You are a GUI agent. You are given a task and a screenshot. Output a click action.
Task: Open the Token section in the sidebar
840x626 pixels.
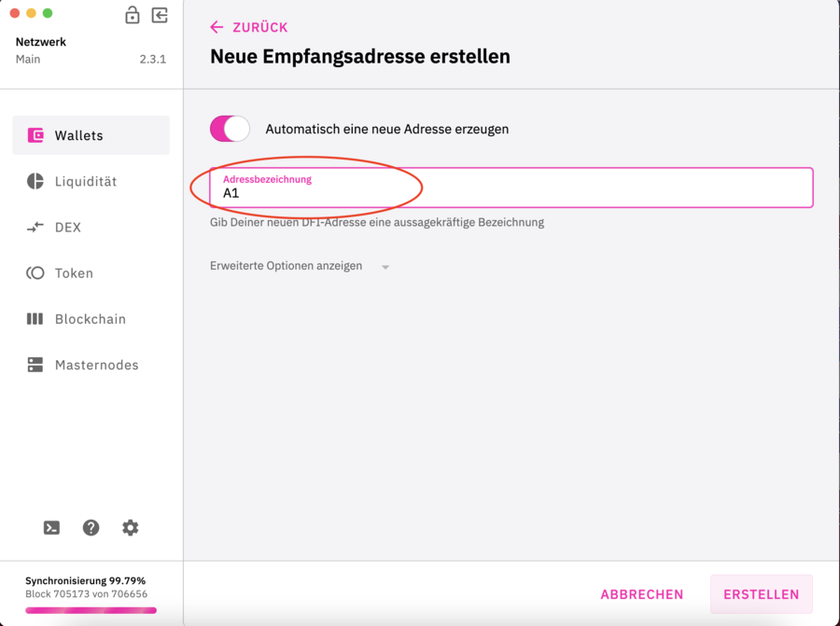tap(37, 272)
